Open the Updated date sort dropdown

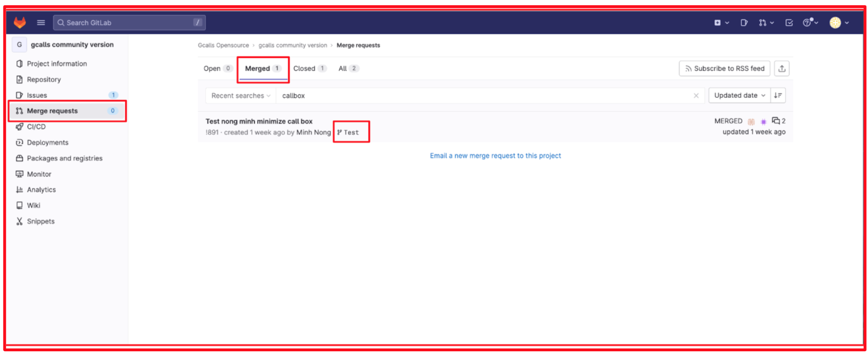(x=739, y=95)
